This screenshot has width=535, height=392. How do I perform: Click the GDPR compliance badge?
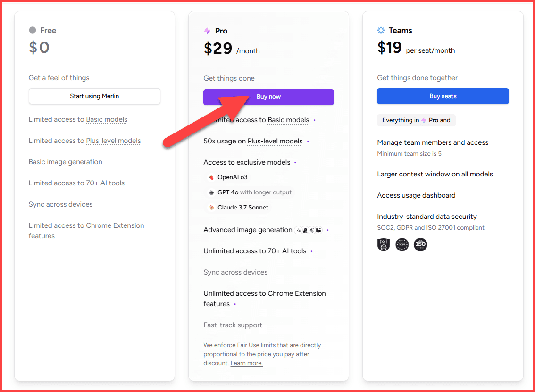coord(402,244)
